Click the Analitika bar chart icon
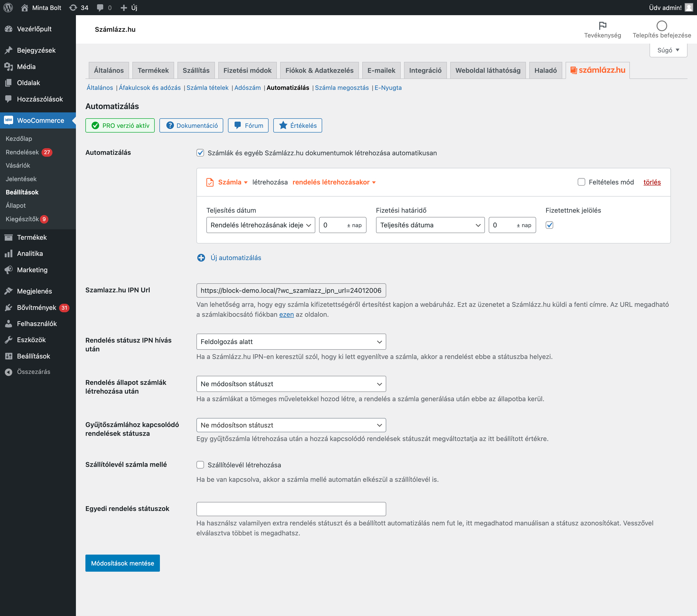The height and width of the screenshot is (616, 697). pyautogui.click(x=9, y=254)
